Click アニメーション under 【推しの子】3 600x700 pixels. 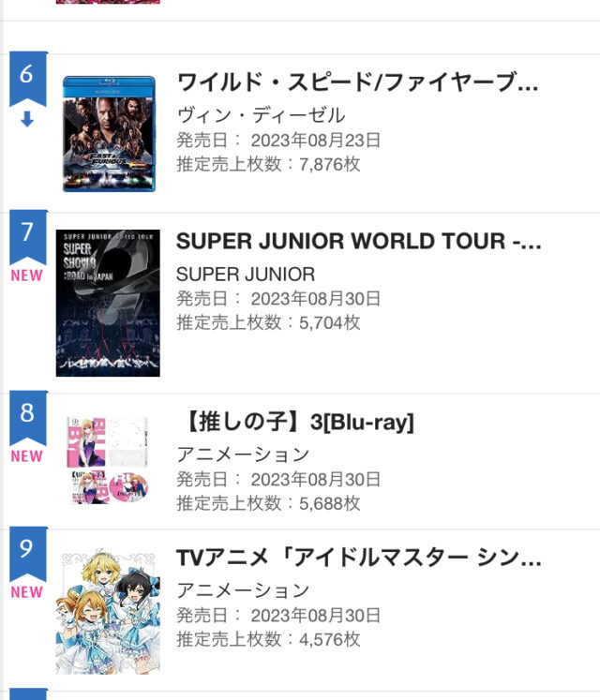pyautogui.click(x=243, y=454)
